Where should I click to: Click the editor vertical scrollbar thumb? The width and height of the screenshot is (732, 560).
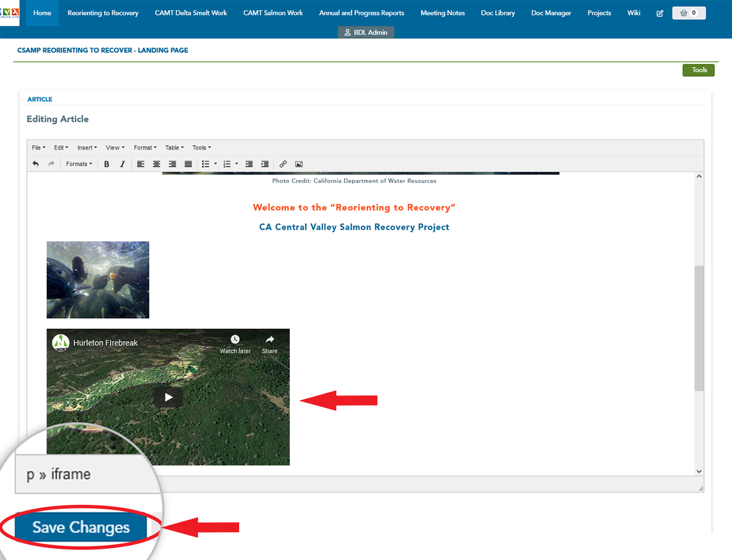699,328
